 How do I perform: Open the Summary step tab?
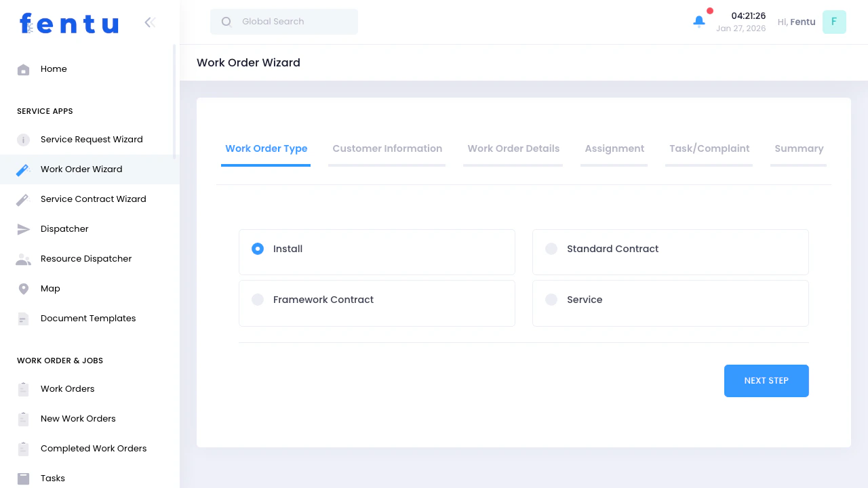tap(799, 148)
